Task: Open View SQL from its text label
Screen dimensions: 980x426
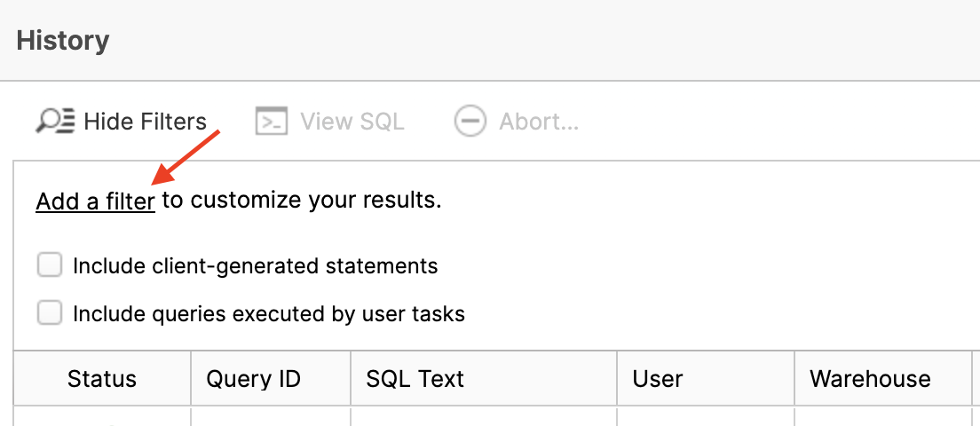Action: pyautogui.click(x=352, y=122)
